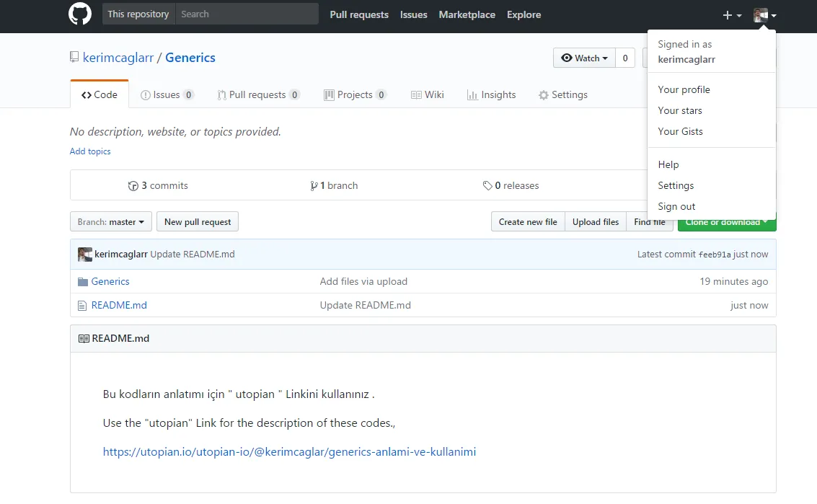The height and width of the screenshot is (504, 817).
Task: Click the 1 branch link
Action: tap(334, 185)
